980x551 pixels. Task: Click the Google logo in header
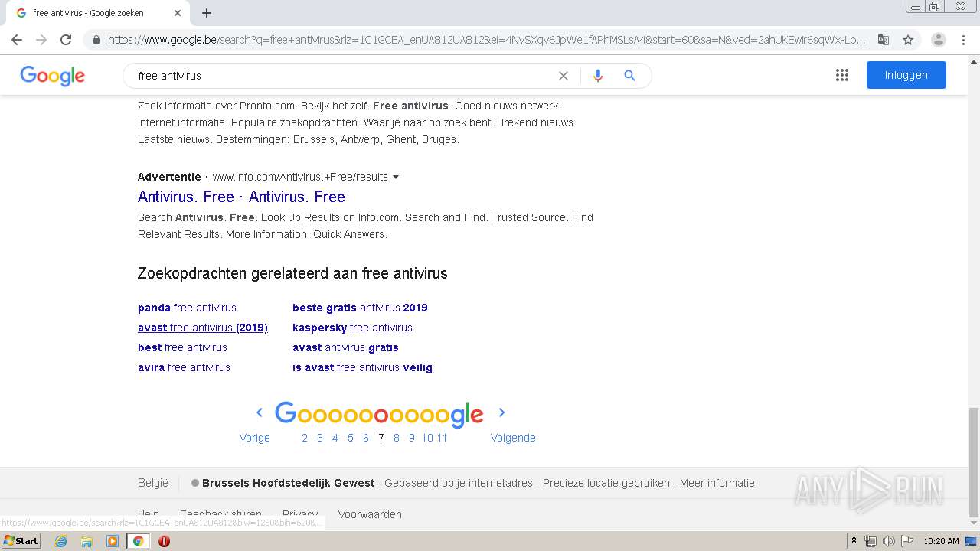click(x=52, y=76)
